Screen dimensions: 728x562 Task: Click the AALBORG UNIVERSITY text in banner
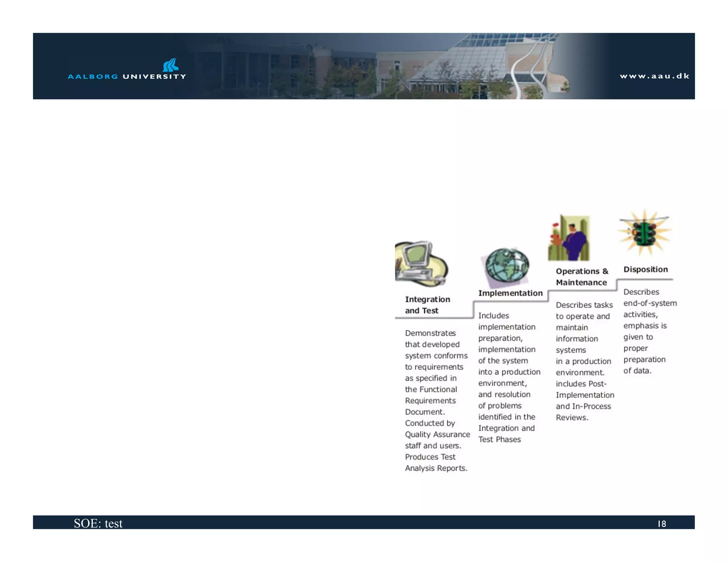click(127, 76)
